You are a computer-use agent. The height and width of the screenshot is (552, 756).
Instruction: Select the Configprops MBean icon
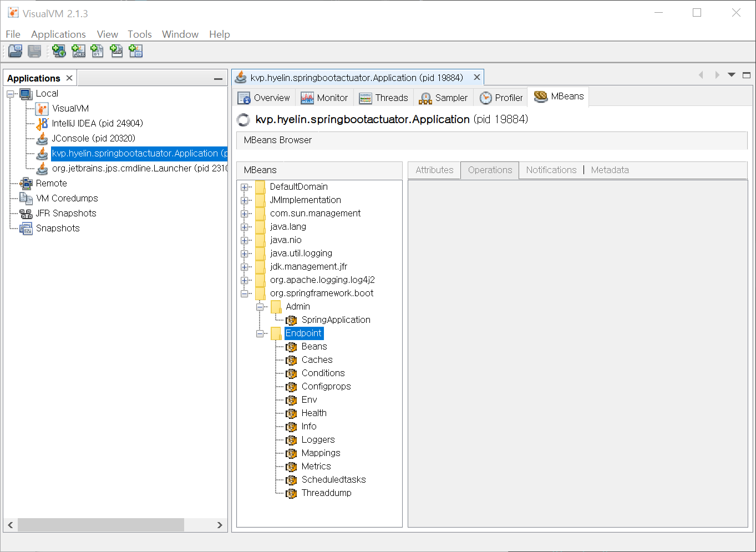click(x=291, y=387)
